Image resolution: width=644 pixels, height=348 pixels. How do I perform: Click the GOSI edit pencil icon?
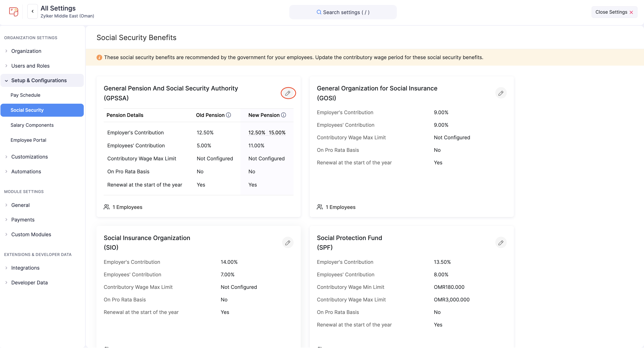coord(501,93)
